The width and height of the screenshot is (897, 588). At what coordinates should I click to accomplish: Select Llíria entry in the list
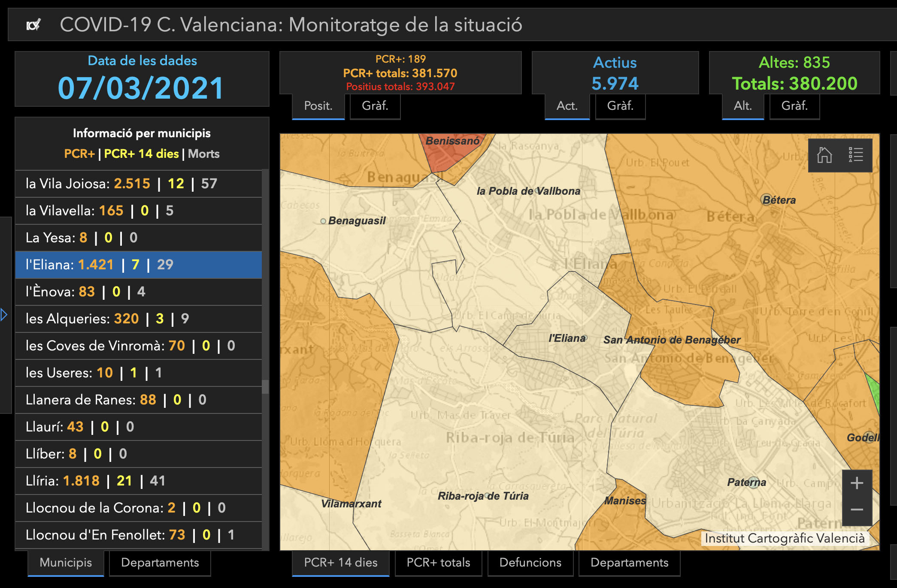[x=138, y=481]
